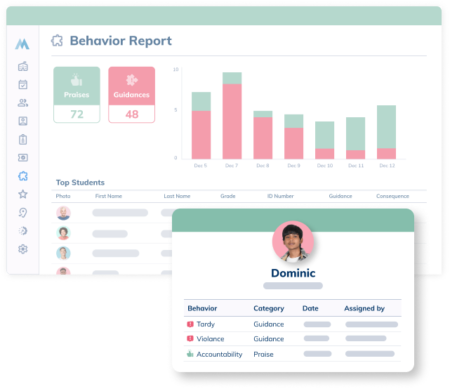The image size is (450, 389).
Task: Click the thumbs-up icon on Praises card
Action: 76,80
